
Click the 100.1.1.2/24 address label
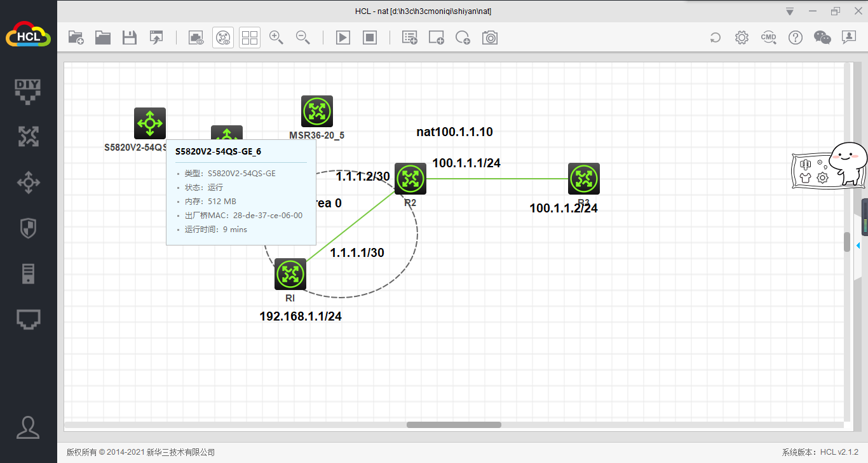(x=564, y=208)
